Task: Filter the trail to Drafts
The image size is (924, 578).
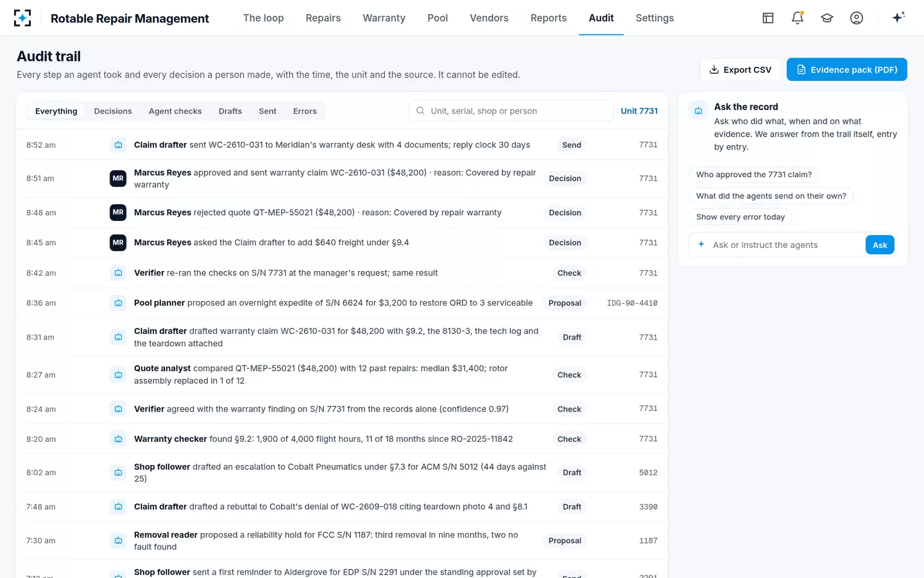Action: pyautogui.click(x=230, y=111)
